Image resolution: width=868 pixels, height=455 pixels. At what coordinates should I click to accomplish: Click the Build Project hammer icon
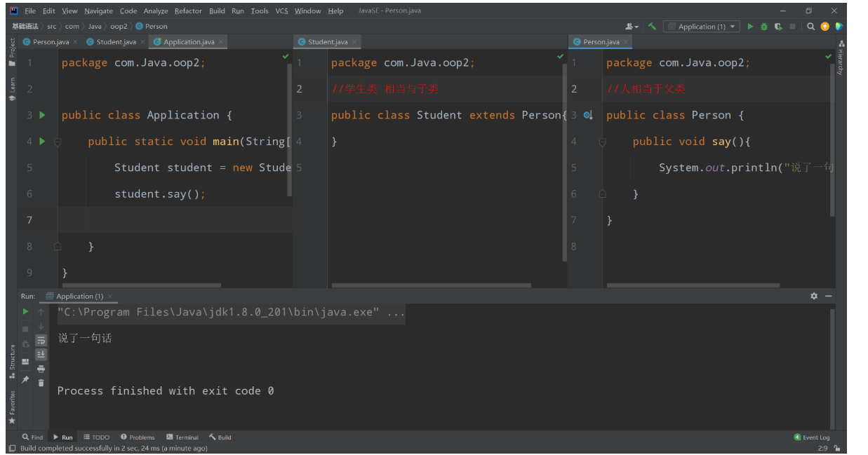point(652,26)
